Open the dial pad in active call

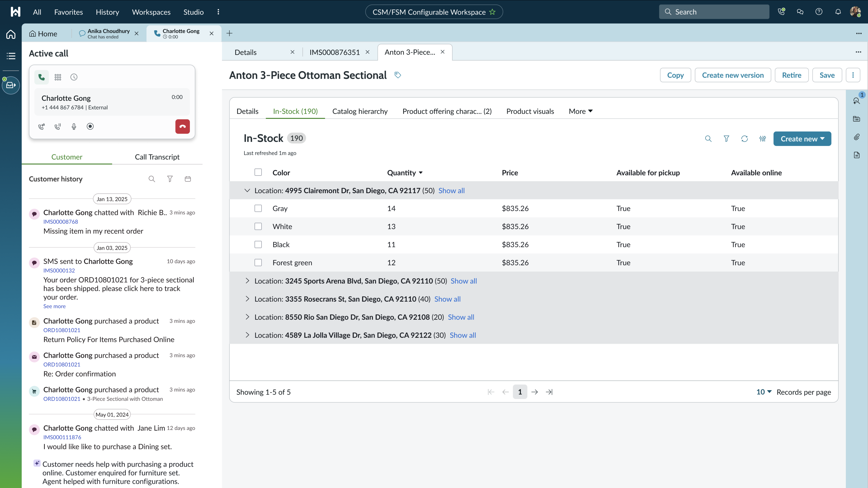tap(58, 77)
